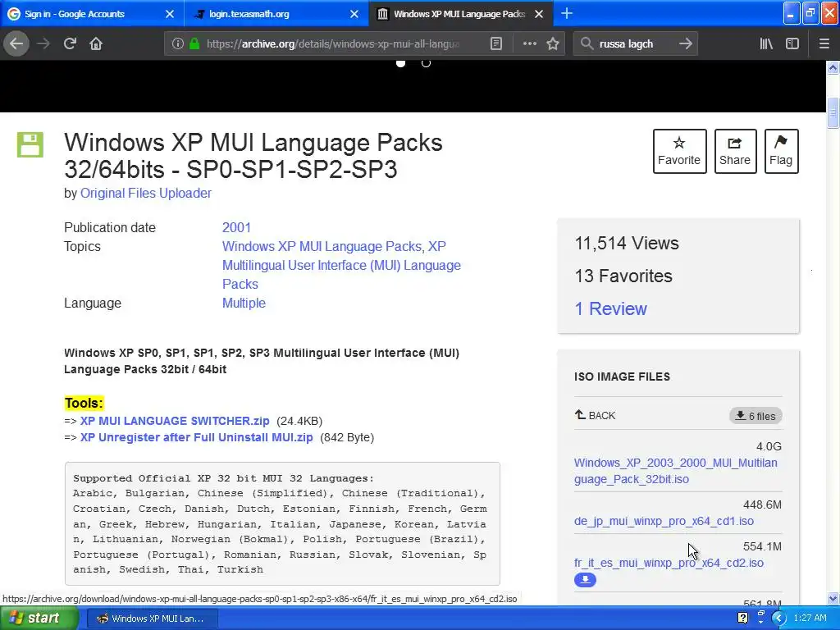Favorite this archive item

point(679,151)
